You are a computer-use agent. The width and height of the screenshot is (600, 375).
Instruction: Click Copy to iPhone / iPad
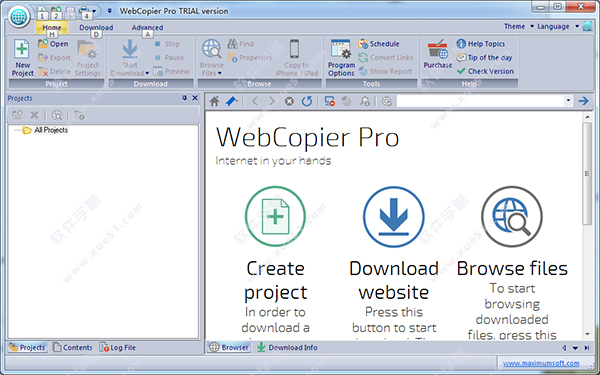pyautogui.click(x=297, y=58)
